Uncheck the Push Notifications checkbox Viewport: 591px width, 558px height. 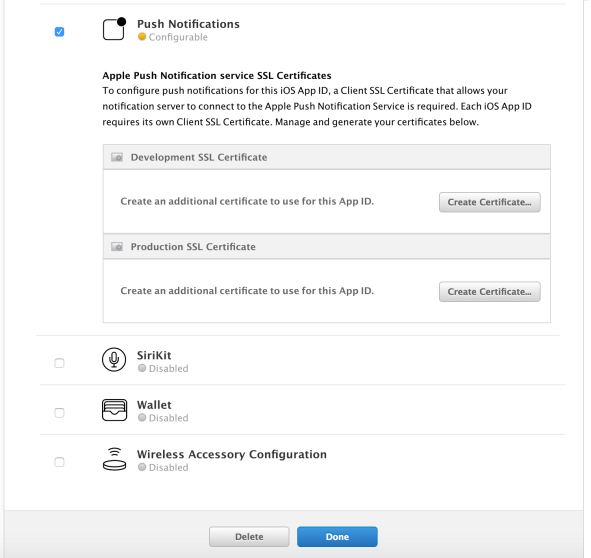click(x=59, y=32)
